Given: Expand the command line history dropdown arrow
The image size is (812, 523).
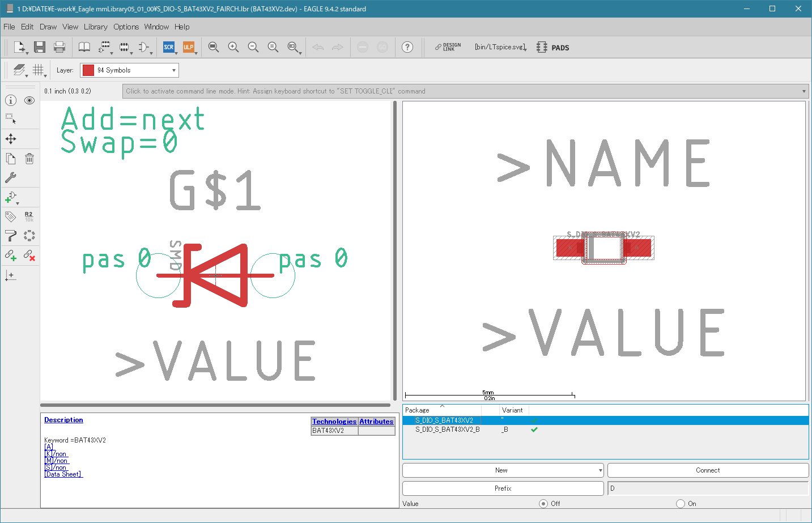Looking at the screenshot, I should [x=804, y=91].
